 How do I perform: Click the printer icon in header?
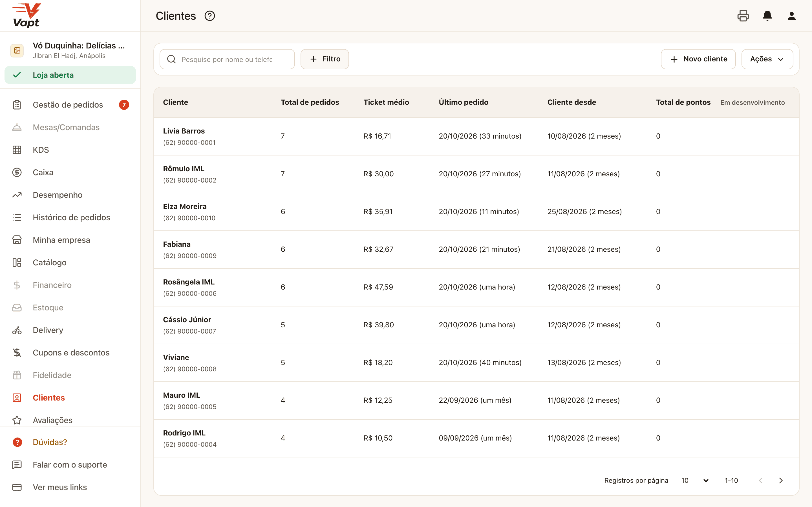click(x=743, y=16)
